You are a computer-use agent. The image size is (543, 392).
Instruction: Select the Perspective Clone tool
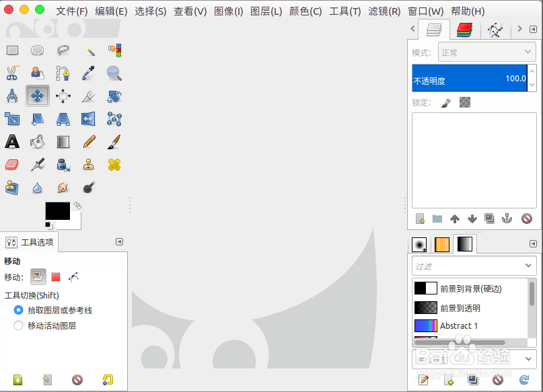(x=12, y=188)
